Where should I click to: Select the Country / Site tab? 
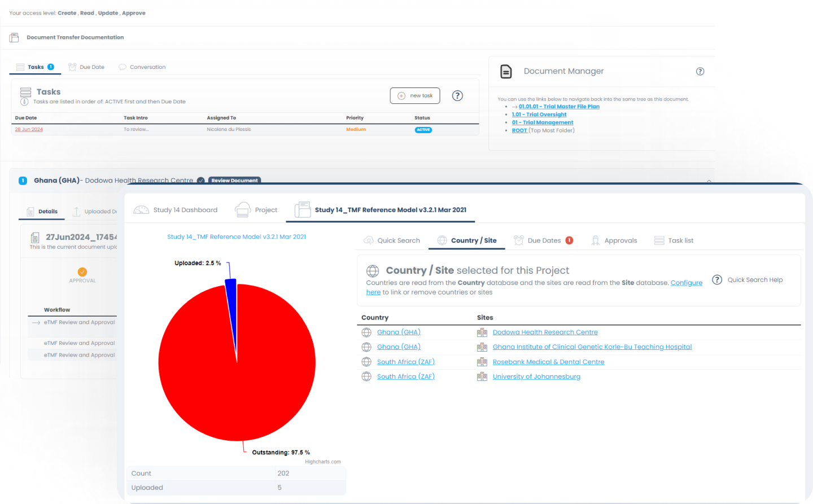467,240
